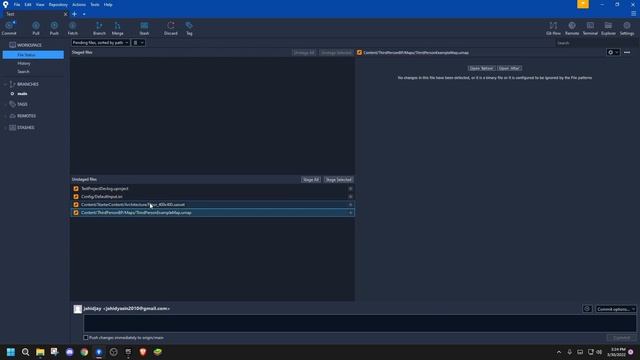Open Windows Start menu
This screenshot has width=640, height=360.
(11, 352)
